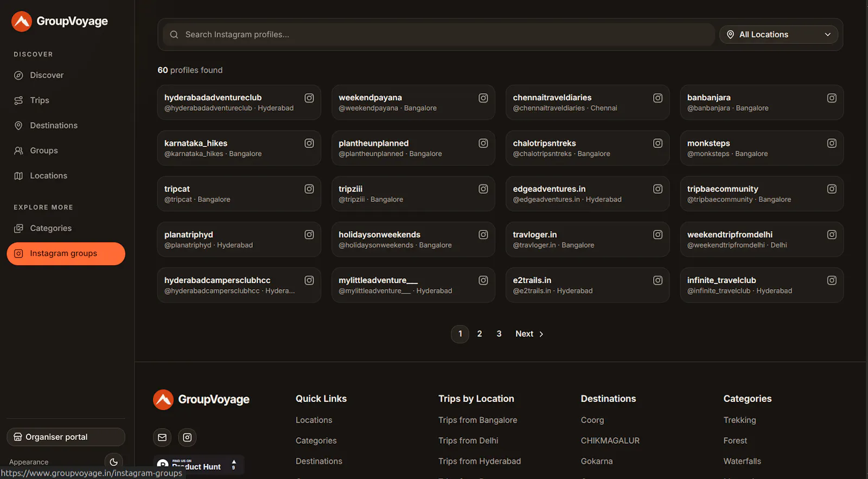
Task: Open Trekking category footer link
Action: click(x=739, y=420)
